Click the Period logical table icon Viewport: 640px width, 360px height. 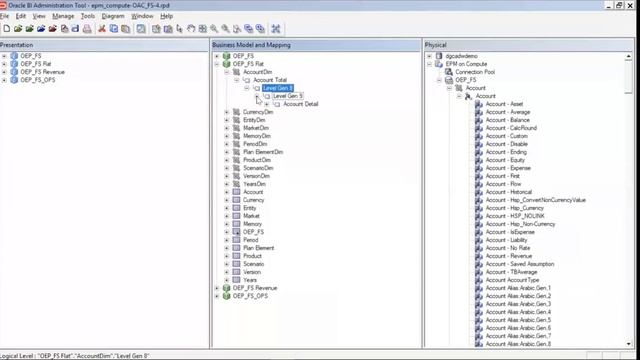[236, 240]
